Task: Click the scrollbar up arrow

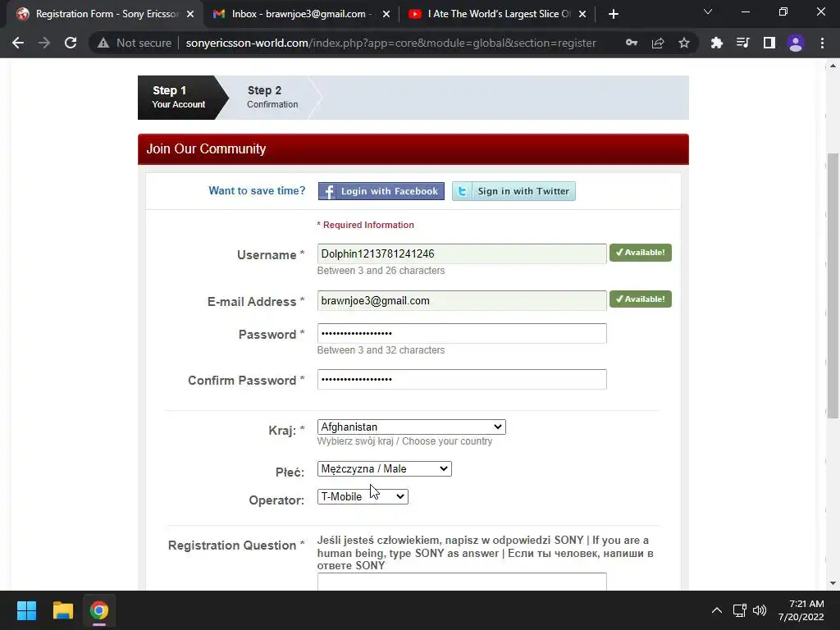Action: coord(833,66)
